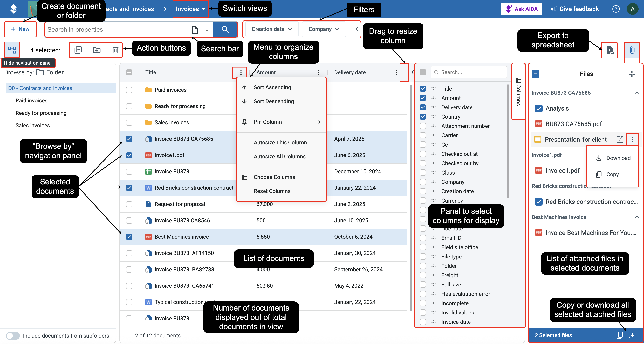Collapse the Best Machines invoice files group
Screen dimensions: 644x344
pos(637,217)
